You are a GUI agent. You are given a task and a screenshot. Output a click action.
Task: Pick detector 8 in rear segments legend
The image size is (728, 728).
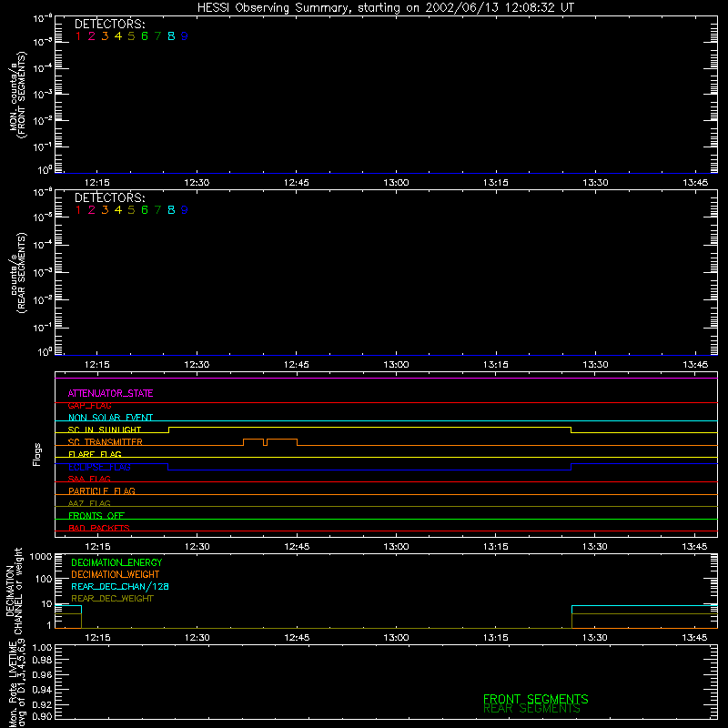click(171, 210)
